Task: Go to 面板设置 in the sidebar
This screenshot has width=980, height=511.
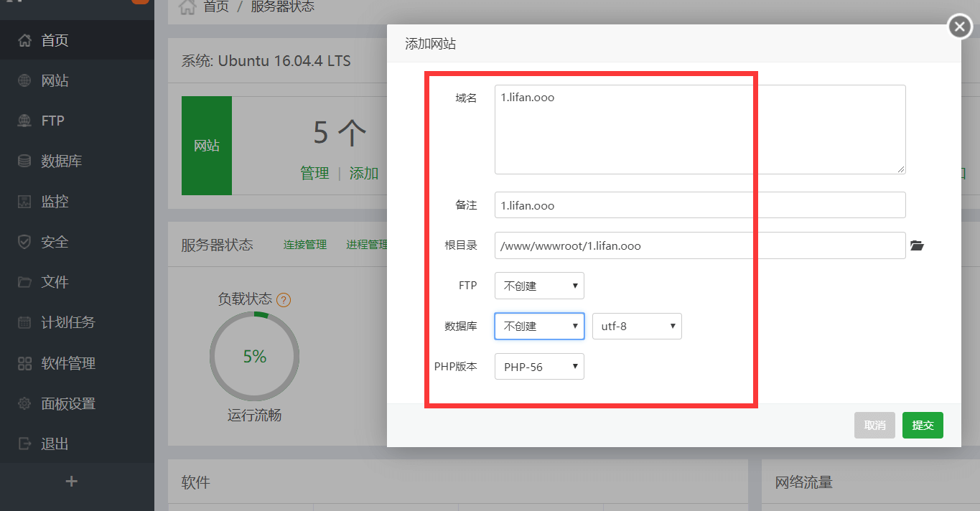Action: (x=67, y=403)
